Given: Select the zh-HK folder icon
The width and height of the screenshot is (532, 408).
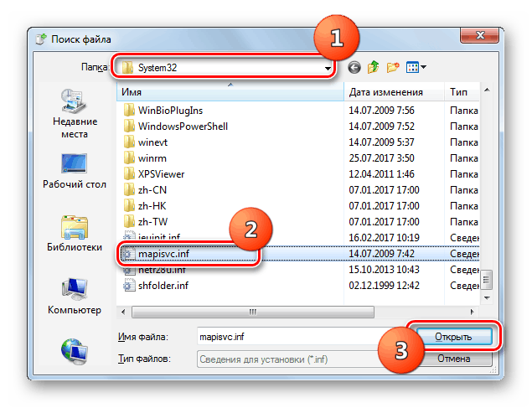Looking at the screenshot, I should pyautogui.click(x=129, y=206).
